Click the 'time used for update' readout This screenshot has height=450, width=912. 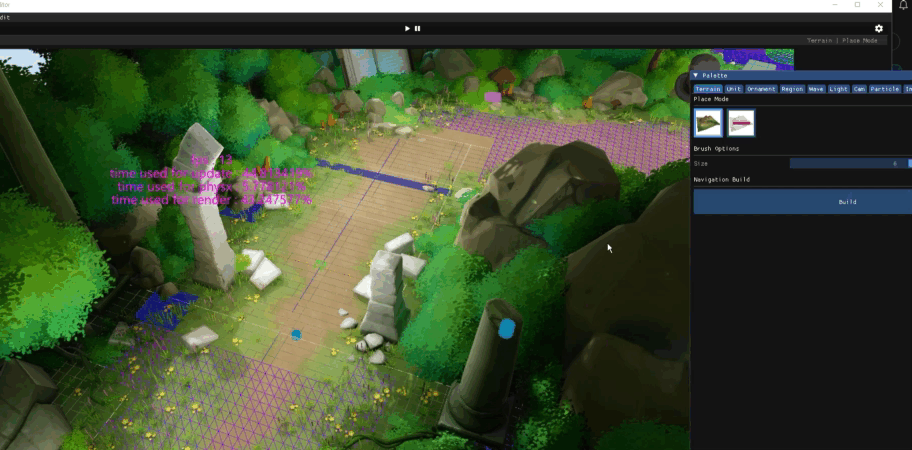point(211,173)
